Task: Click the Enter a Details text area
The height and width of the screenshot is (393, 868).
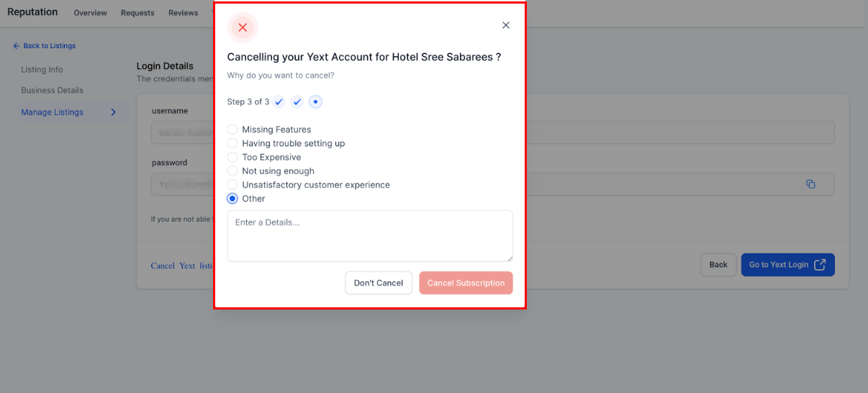Action: [x=370, y=236]
